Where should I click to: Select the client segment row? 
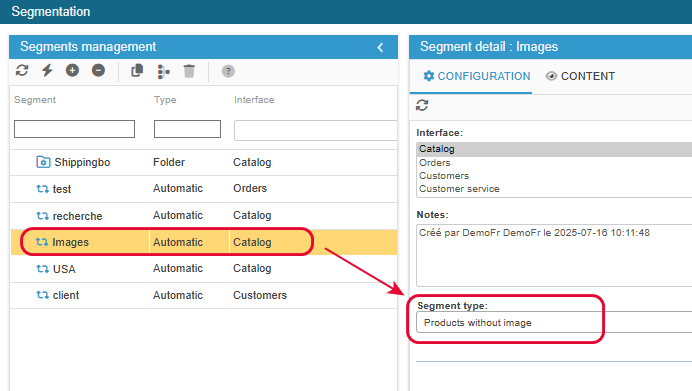[203, 295]
